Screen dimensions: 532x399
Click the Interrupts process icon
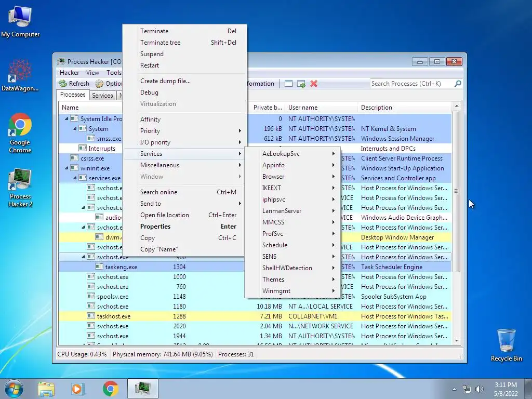point(82,148)
